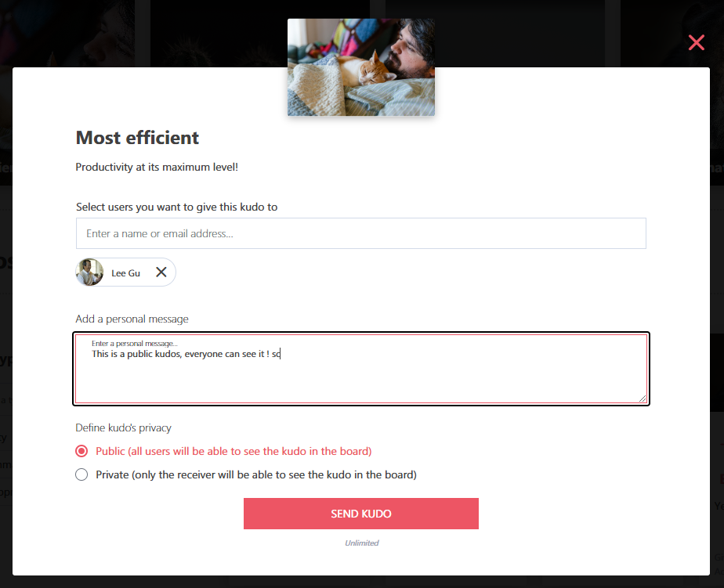The height and width of the screenshot is (588, 724).
Task: Click the Unlimited text below the button
Action: tap(361, 543)
